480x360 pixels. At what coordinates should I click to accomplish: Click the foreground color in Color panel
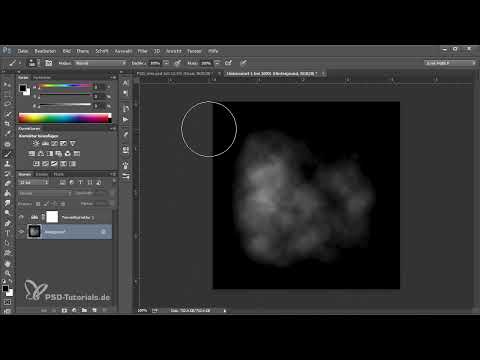point(22,88)
